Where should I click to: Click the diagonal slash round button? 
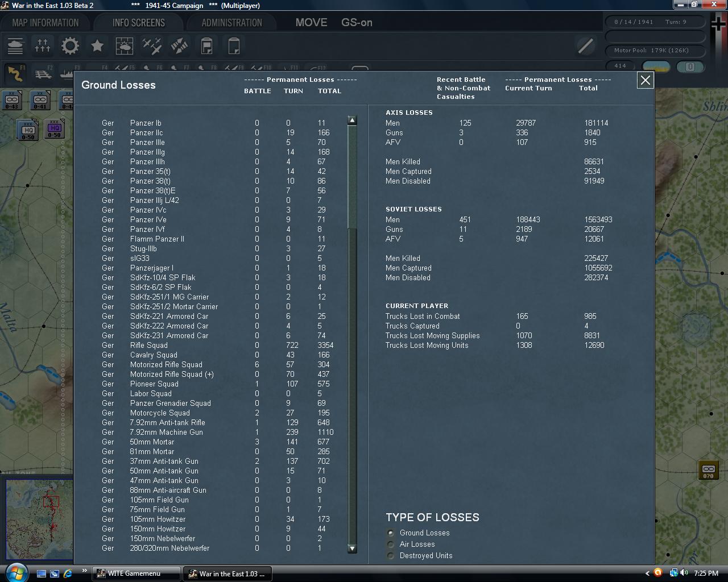pyautogui.click(x=585, y=45)
